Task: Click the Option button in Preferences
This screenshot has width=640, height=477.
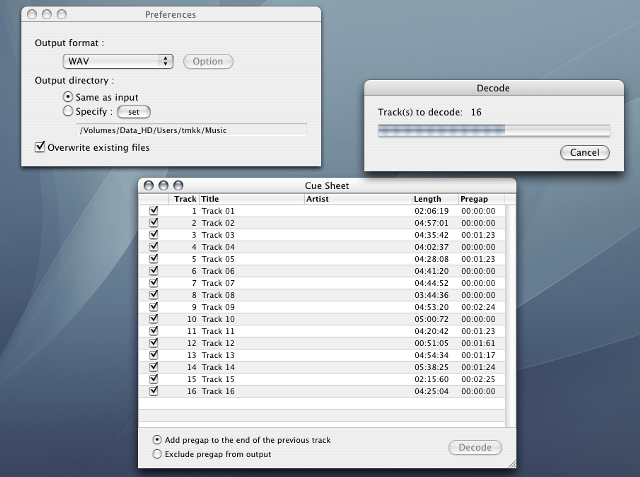Action: coord(208,61)
